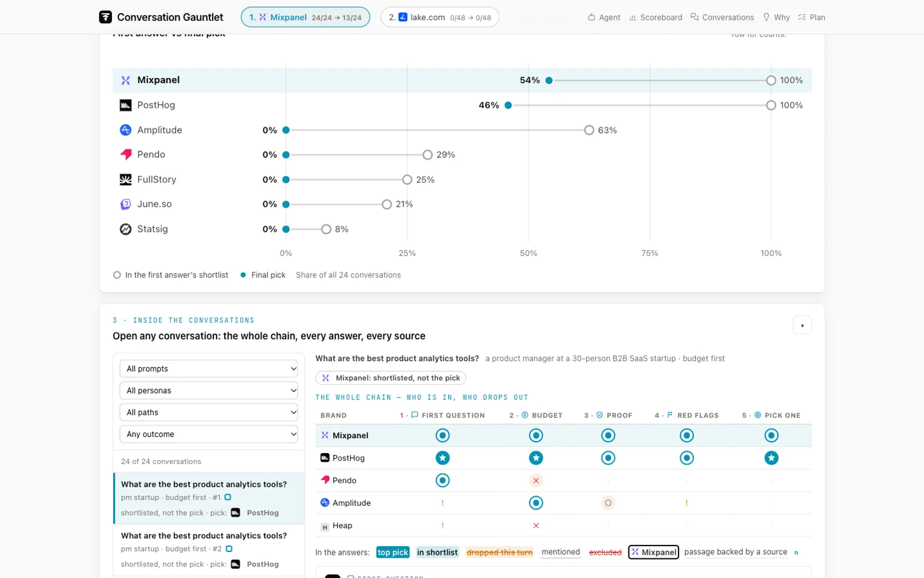
Task: Click the 'dropped this turn' legend tag
Action: 500,553
